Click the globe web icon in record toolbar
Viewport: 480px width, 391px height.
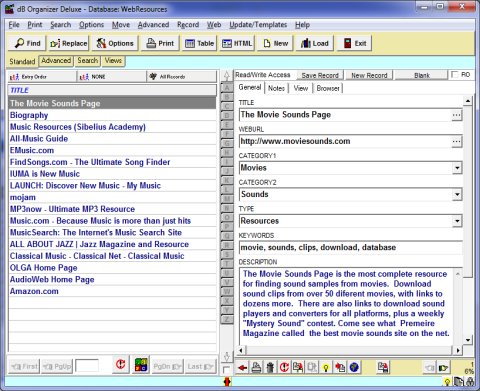[354, 367]
